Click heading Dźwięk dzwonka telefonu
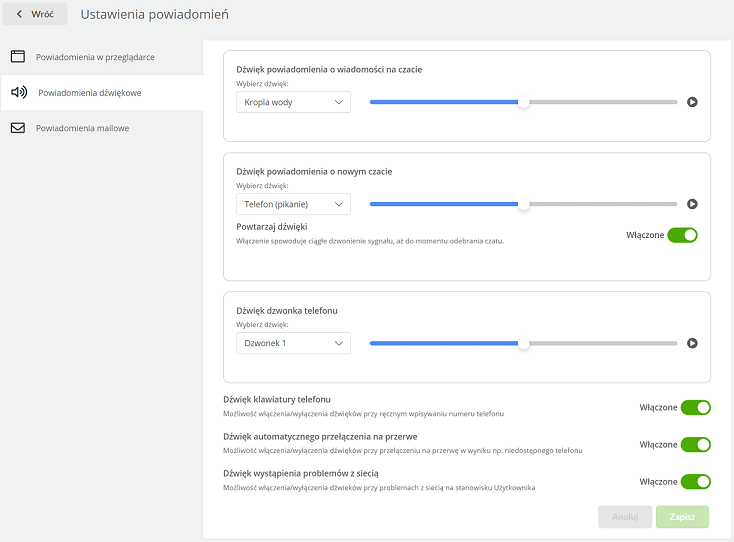The width and height of the screenshot is (734, 542). pos(286,310)
